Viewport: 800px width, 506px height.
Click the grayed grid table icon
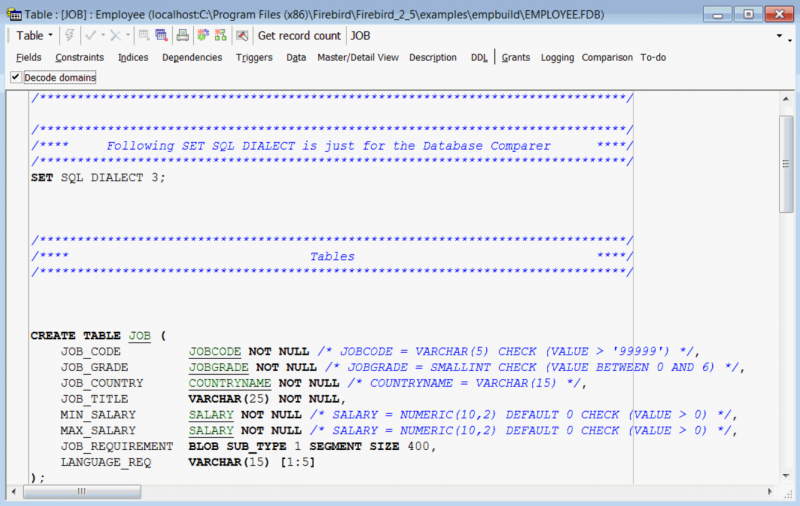144,35
